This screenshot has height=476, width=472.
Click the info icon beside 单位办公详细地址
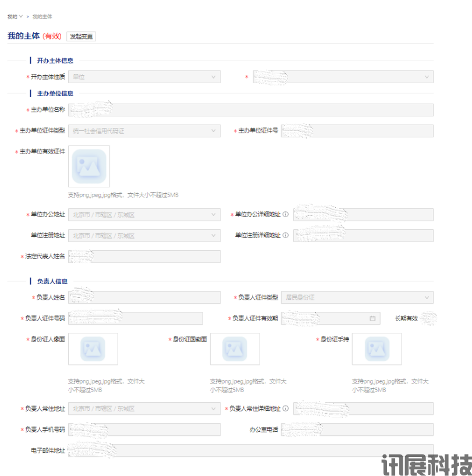286,215
